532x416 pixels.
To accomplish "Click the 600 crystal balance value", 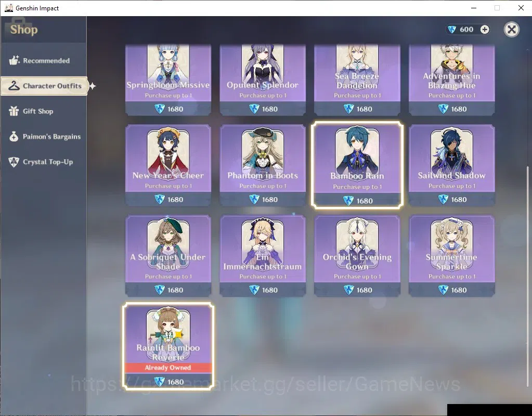I will point(466,30).
